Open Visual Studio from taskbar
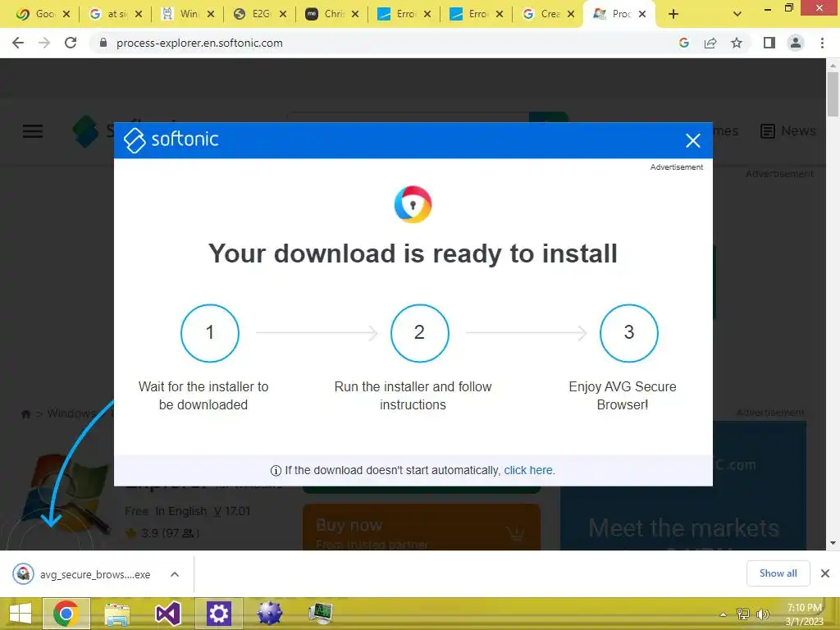Image resolution: width=840 pixels, height=630 pixels. point(167,614)
